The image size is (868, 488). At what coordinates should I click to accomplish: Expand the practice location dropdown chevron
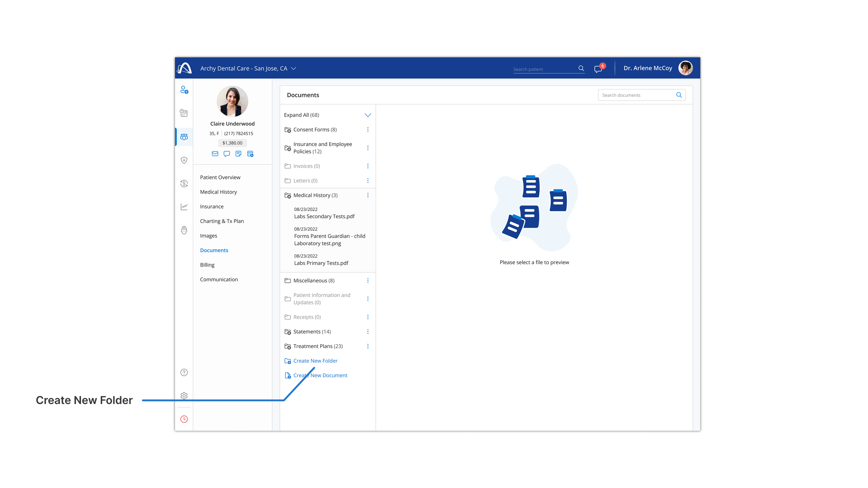pyautogui.click(x=293, y=69)
